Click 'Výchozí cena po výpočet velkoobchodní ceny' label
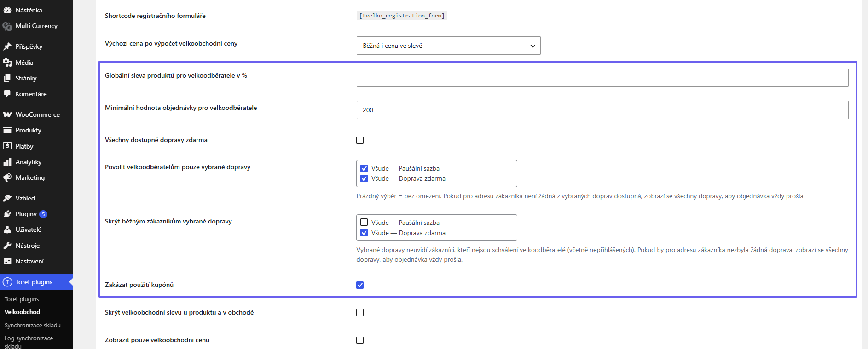868x349 pixels. click(x=171, y=43)
